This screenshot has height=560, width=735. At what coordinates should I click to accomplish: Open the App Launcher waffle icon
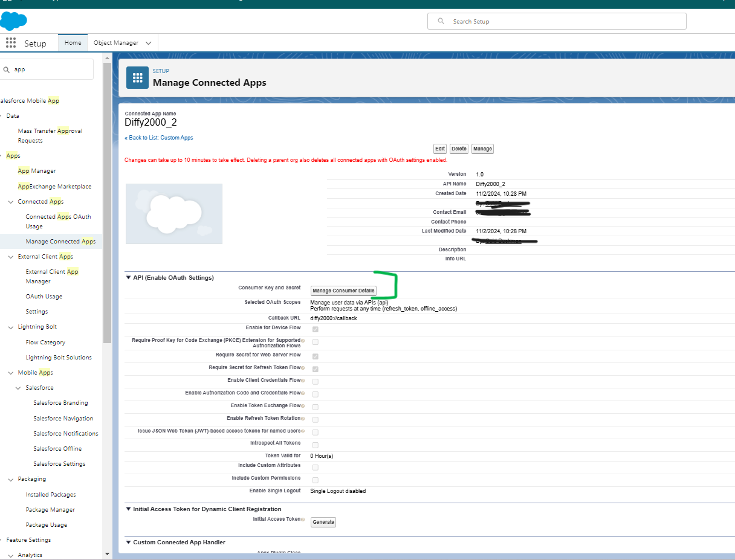point(10,43)
